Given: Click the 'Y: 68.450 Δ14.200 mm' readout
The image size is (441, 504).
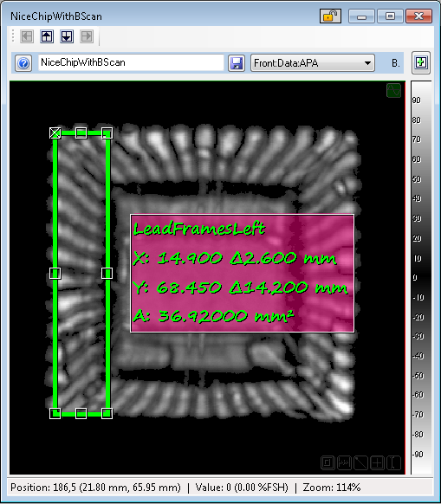Looking at the screenshot, I should [x=240, y=288].
